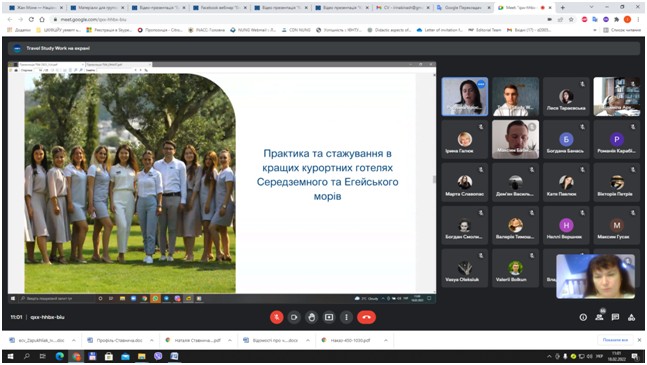Expand the Відомості про docx download options

pyautogui.click(x=308, y=340)
